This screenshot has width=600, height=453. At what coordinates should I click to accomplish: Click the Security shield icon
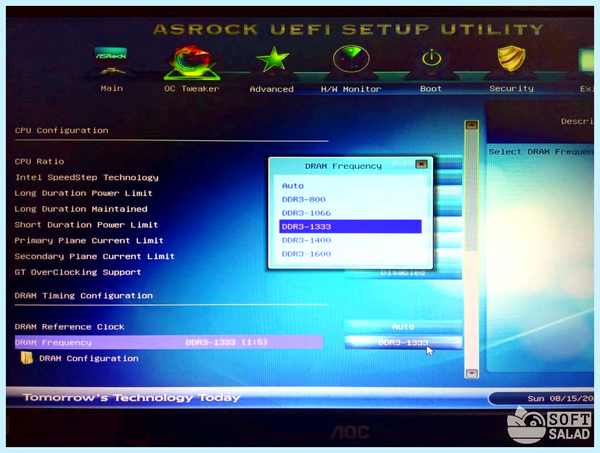(511, 58)
